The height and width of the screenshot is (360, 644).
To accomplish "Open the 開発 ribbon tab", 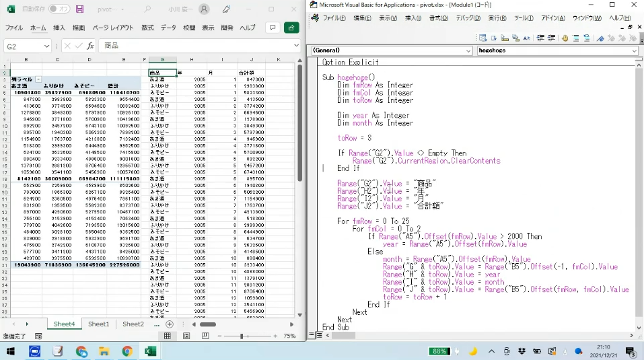I will tap(227, 28).
